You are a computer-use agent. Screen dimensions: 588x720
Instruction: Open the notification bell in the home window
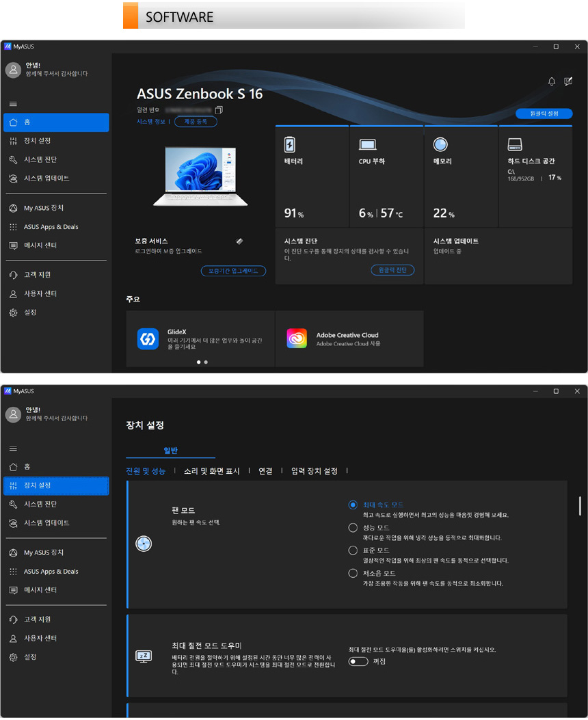click(x=552, y=81)
